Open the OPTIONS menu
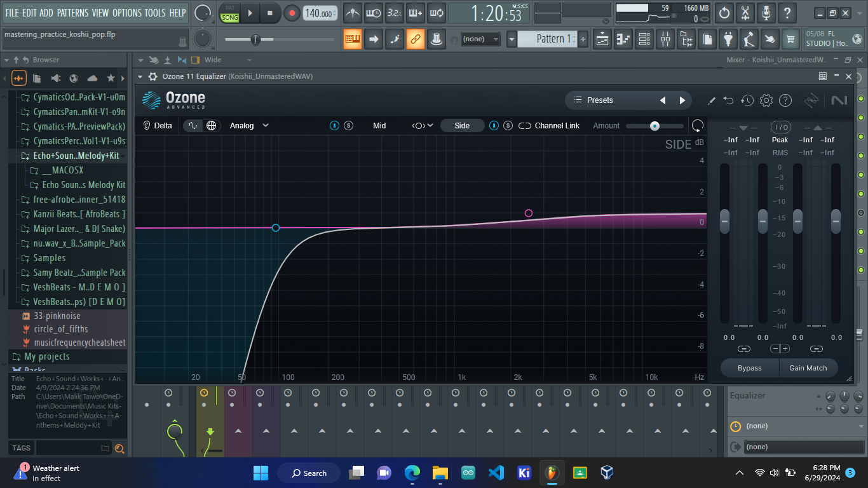The width and height of the screenshot is (868, 488). tap(127, 13)
